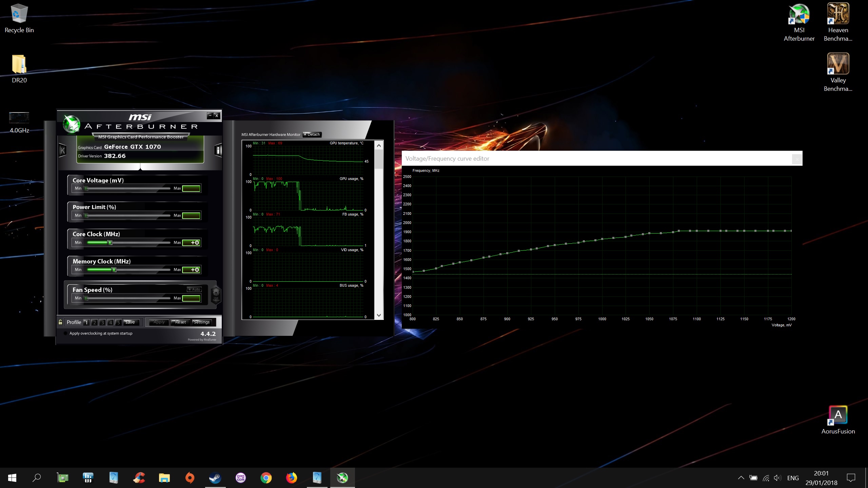Show hidden system tray icons
Viewport: 868px width, 488px height.
tap(741, 478)
